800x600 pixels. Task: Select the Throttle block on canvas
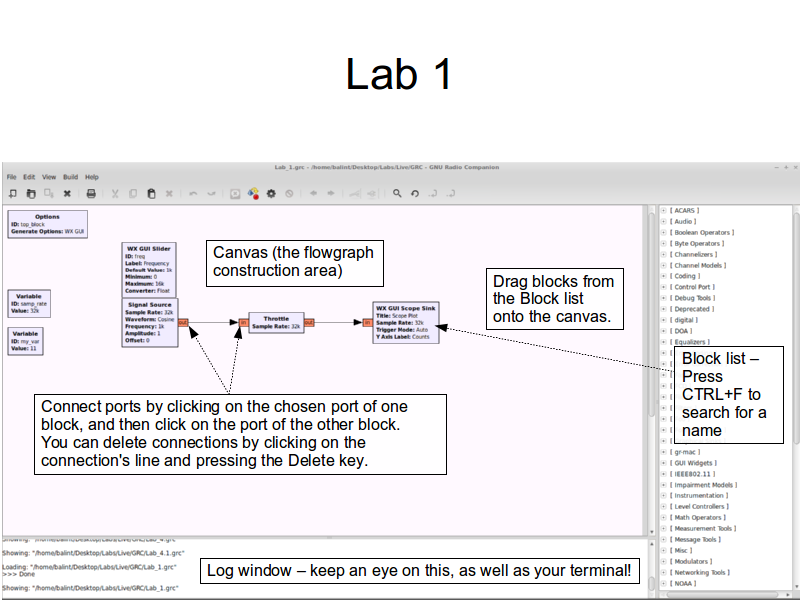pos(276,322)
